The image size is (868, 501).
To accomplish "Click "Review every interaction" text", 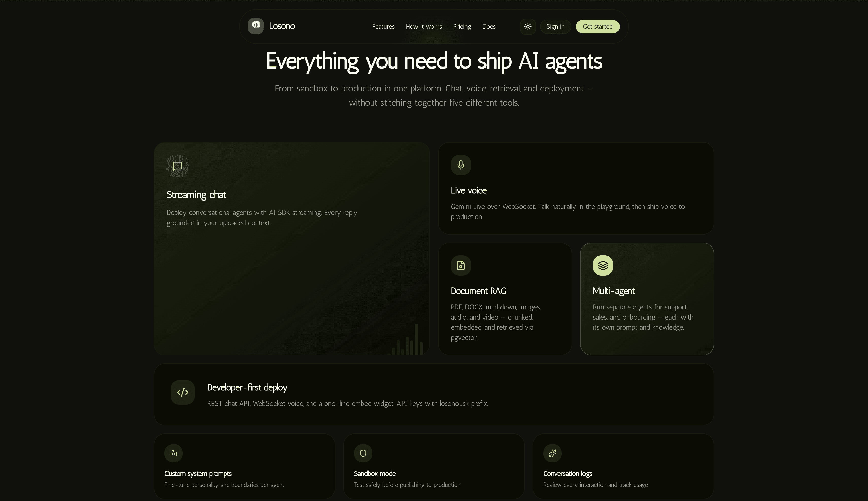I will click(595, 485).
